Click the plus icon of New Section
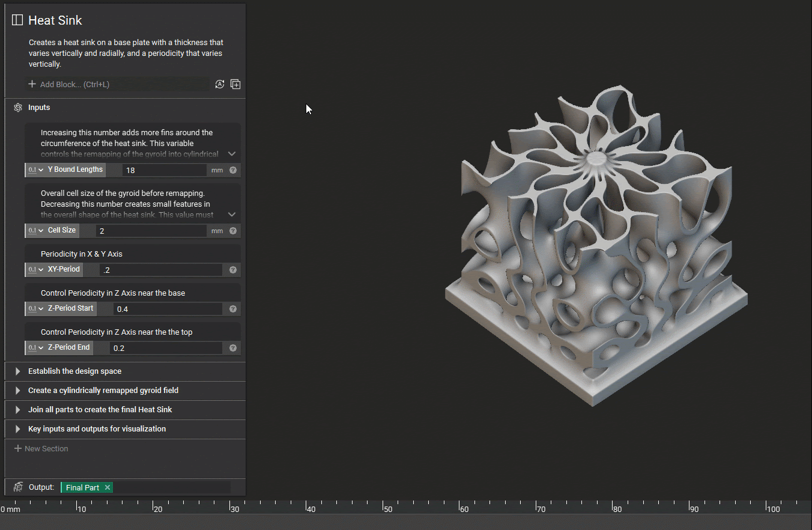This screenshot has width=812, height=530. 18,448
